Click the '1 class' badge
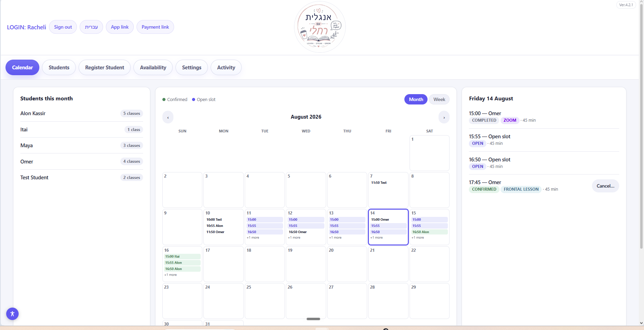This screenshot has width=644, height=330. [x=134, y=130]
